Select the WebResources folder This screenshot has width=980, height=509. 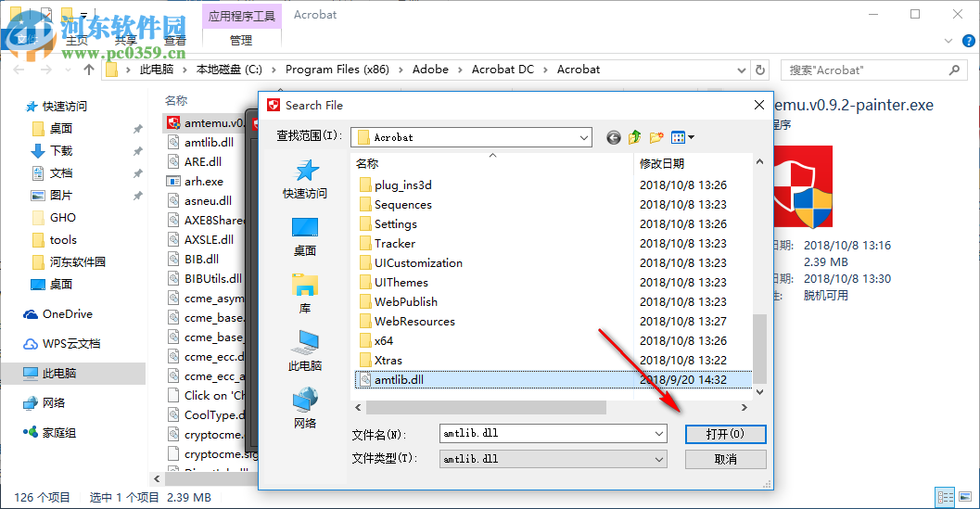(x=408, y=322)
